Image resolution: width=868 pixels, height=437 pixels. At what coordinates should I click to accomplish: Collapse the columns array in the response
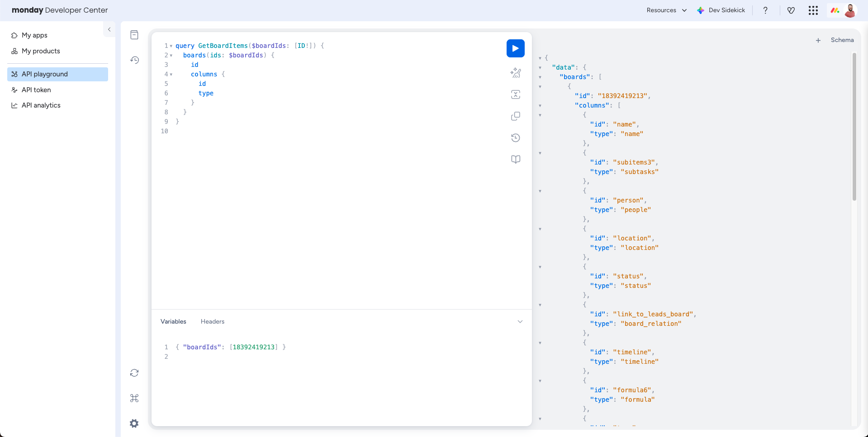(x=541, y=105)
